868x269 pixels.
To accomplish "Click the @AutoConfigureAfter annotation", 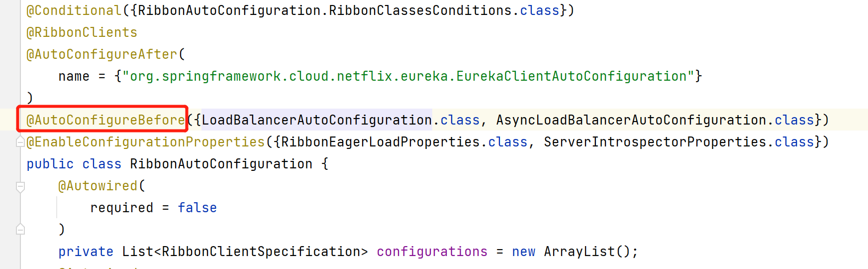I will 101,54.
